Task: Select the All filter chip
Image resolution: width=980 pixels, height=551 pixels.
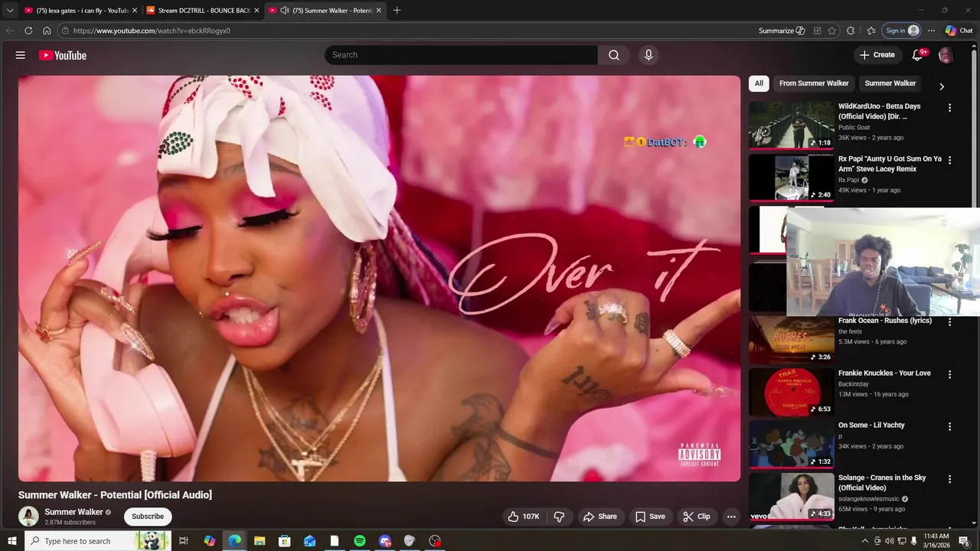Action: coord(759,83)
